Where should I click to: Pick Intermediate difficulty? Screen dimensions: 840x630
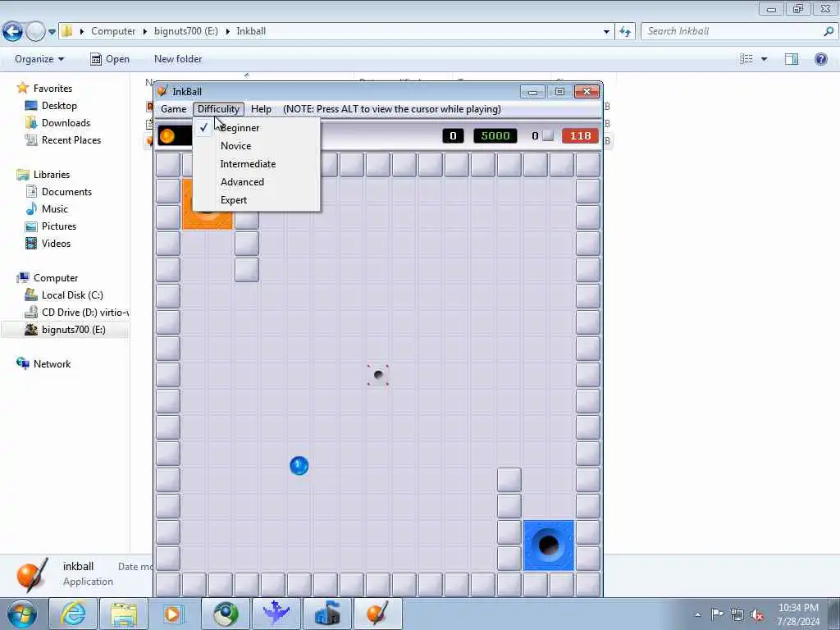pos(257,164)
